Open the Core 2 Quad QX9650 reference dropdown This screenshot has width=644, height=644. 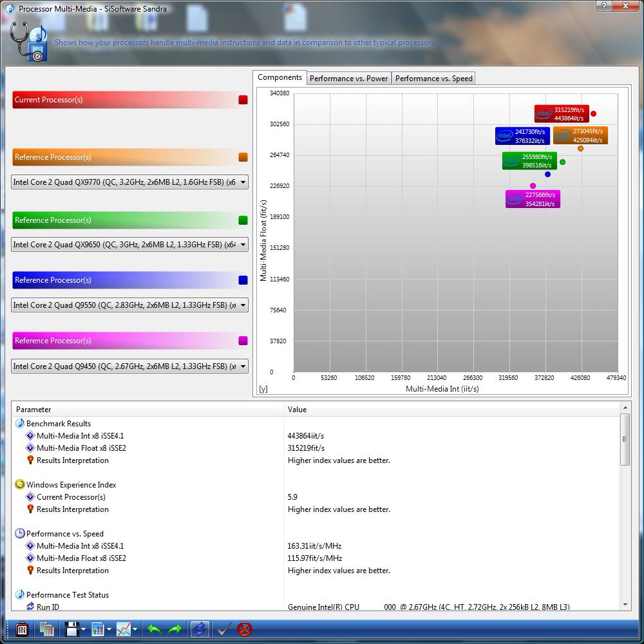point(130,244)
